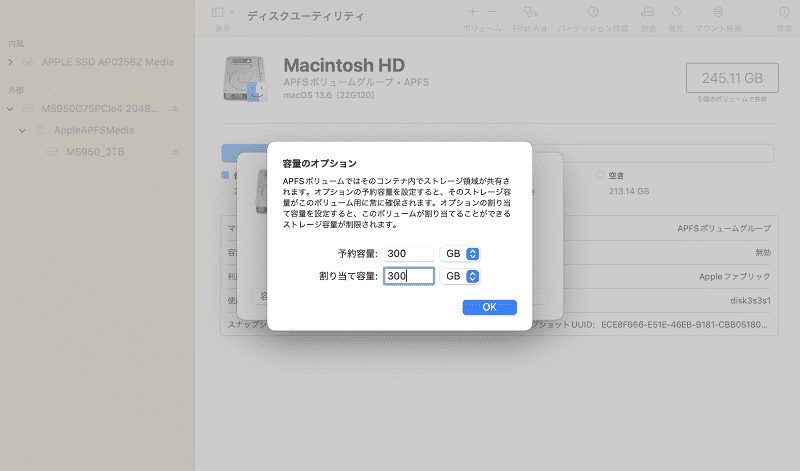Click the snapshot UUID value ECE8F666
Image resolution: width=800 pixels, height=471 pixels.
[x=684, y=325]
